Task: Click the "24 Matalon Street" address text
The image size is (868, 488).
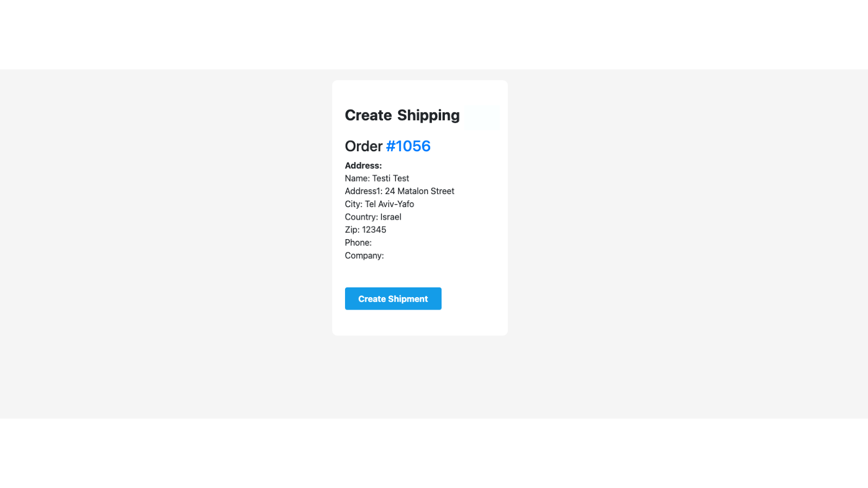Action: pyautogui.click(x=419, y=191)
